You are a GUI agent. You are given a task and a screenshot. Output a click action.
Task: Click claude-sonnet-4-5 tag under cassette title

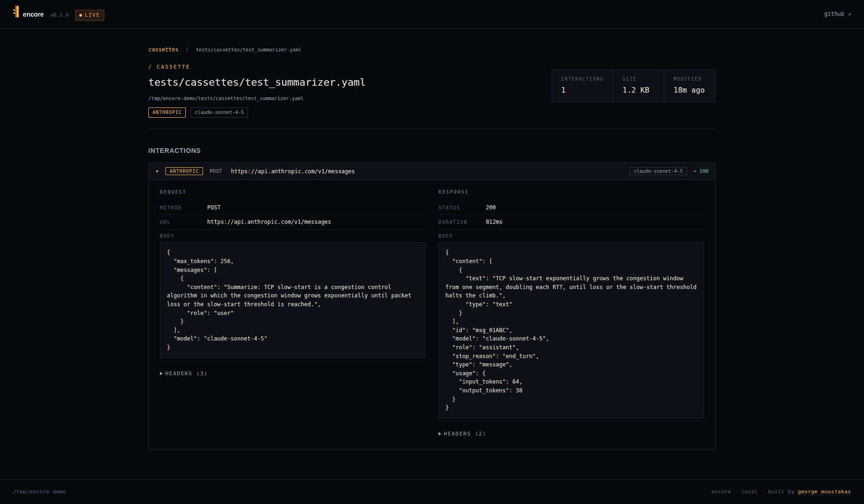point(219,113)
